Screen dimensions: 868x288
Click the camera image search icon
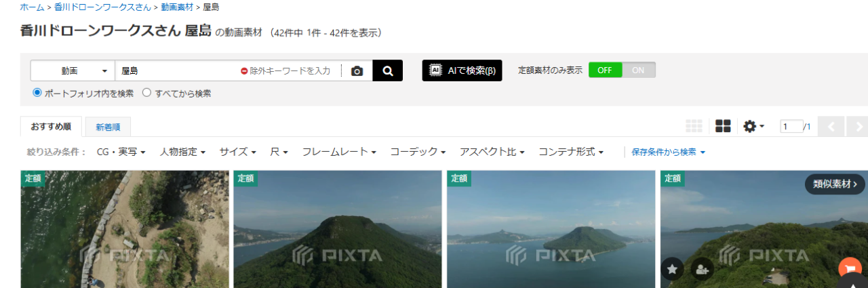[357, 71]
